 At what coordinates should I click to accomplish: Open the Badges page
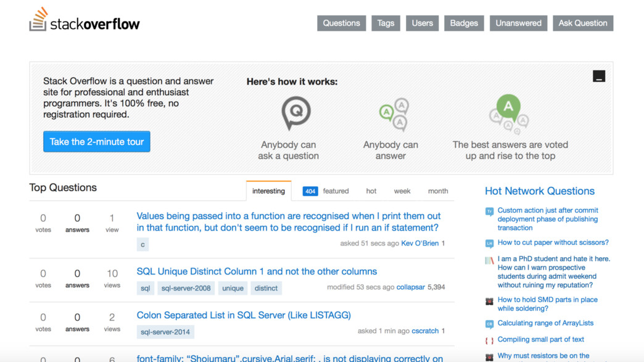(464, 23)
